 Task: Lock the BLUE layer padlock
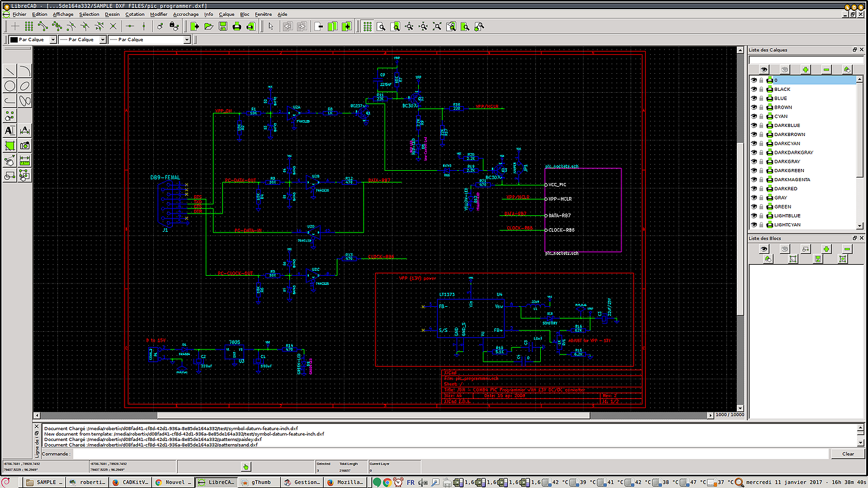pyautogui.click(x=761, y=98)
